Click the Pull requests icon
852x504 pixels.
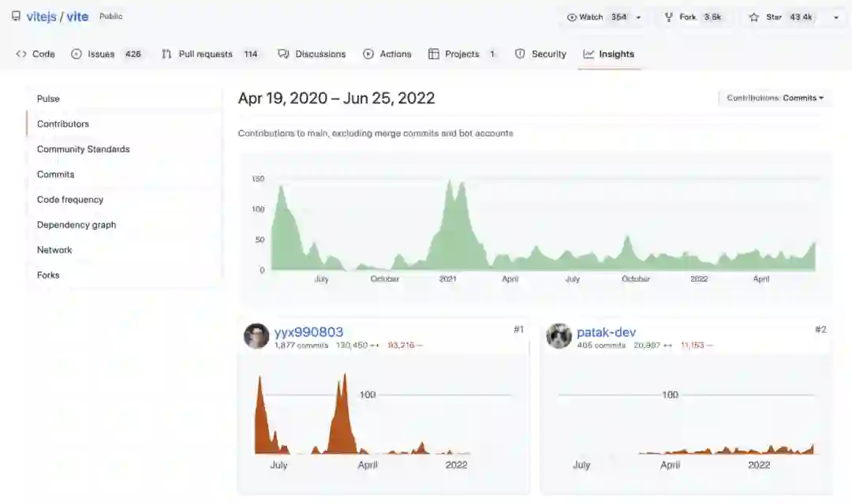[x=166, y=54]
